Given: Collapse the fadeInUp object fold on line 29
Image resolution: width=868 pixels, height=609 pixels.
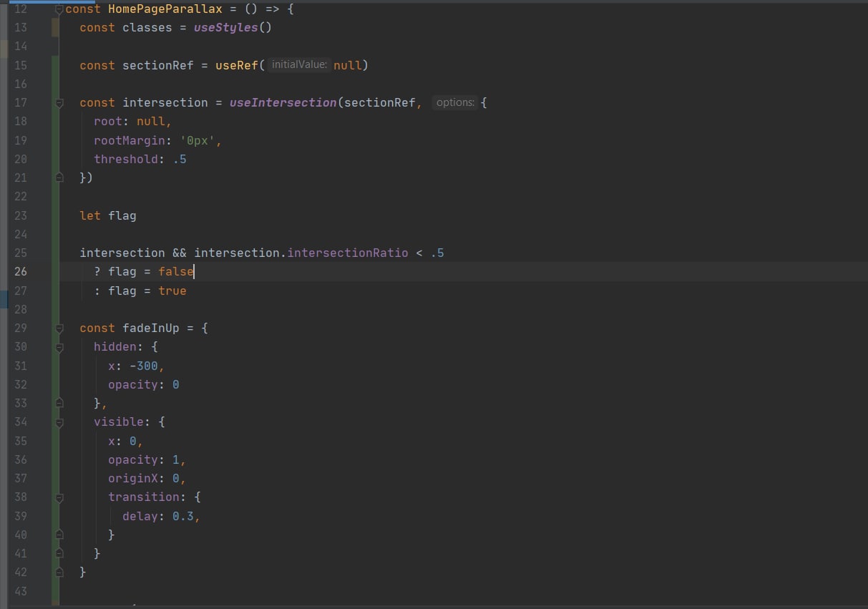Looking at the screenshot, I should click(x=59, y=328).
